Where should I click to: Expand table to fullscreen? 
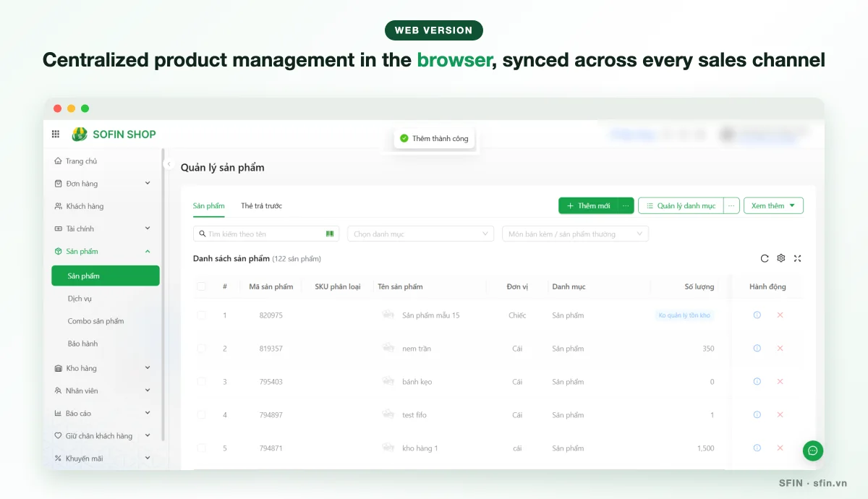point(798,258)
